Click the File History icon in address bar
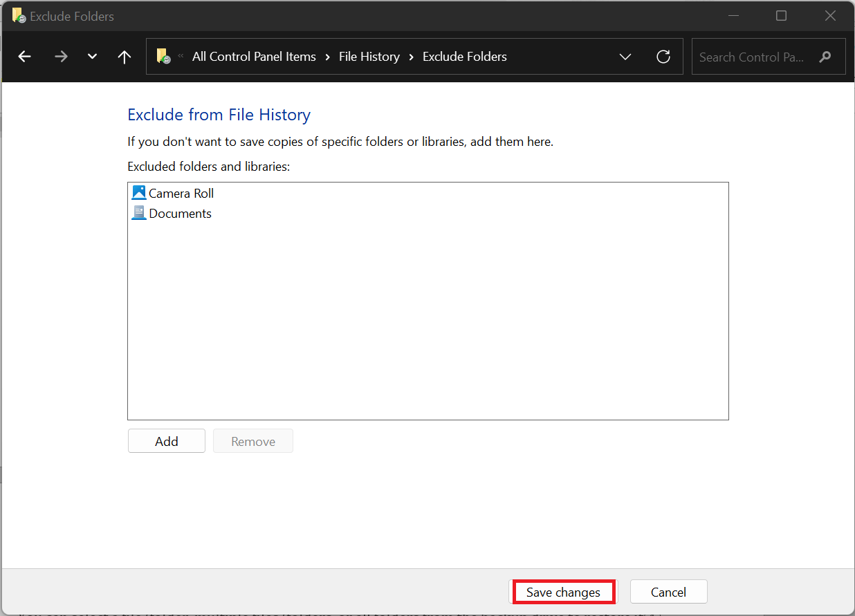Image resolution: width=855 pixels, height=616 pixels. pos(163,57)
